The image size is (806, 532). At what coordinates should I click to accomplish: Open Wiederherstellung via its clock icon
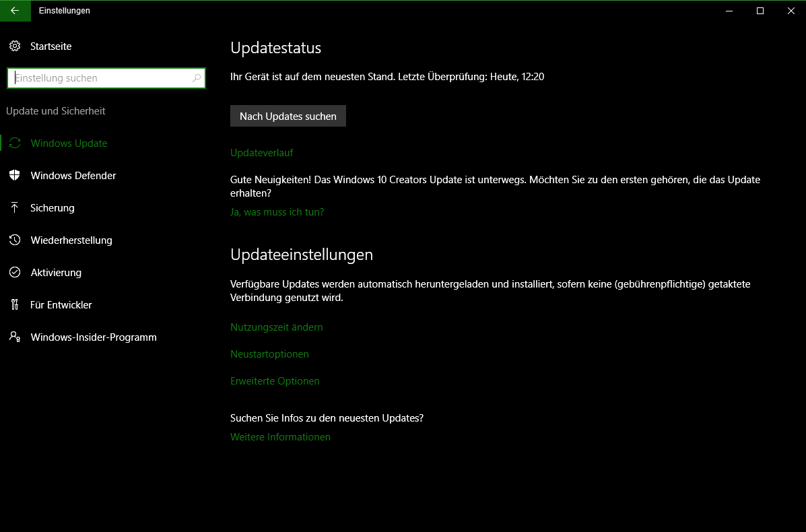click(x=15, y=240)
